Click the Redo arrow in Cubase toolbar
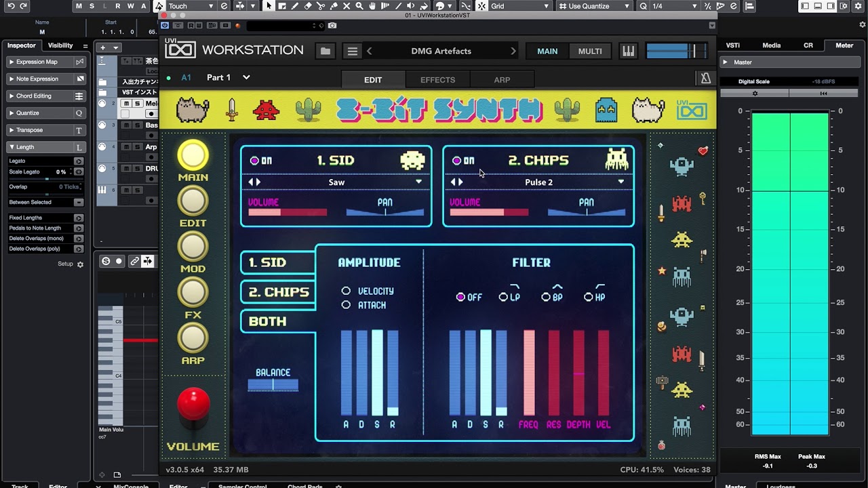The image size is (868, 488). [24, 6]
